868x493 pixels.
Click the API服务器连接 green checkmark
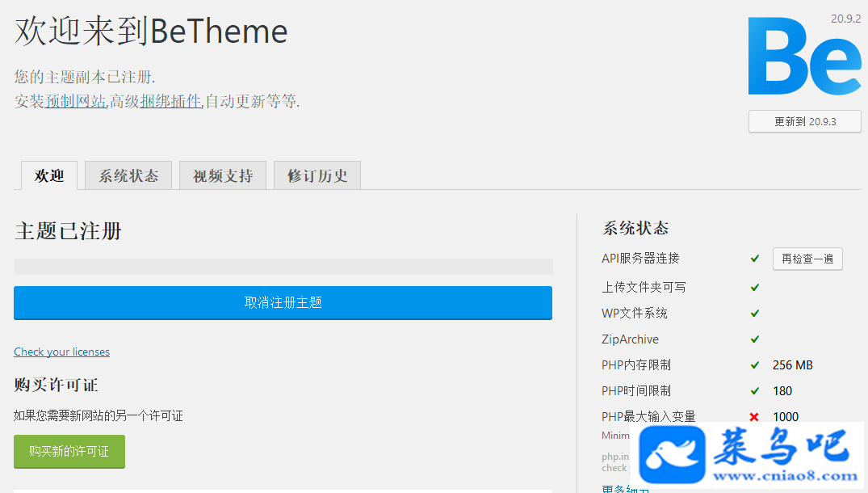[x=754, y=258]
